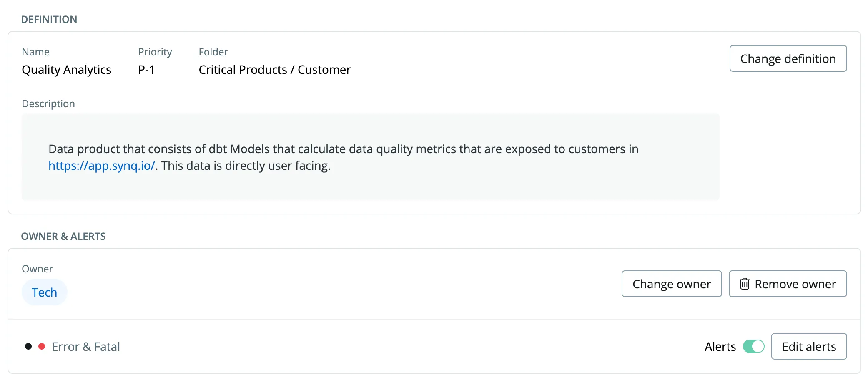The image size is (868, 383).
Task: Click the Description text area
Action: click(371, 157)
